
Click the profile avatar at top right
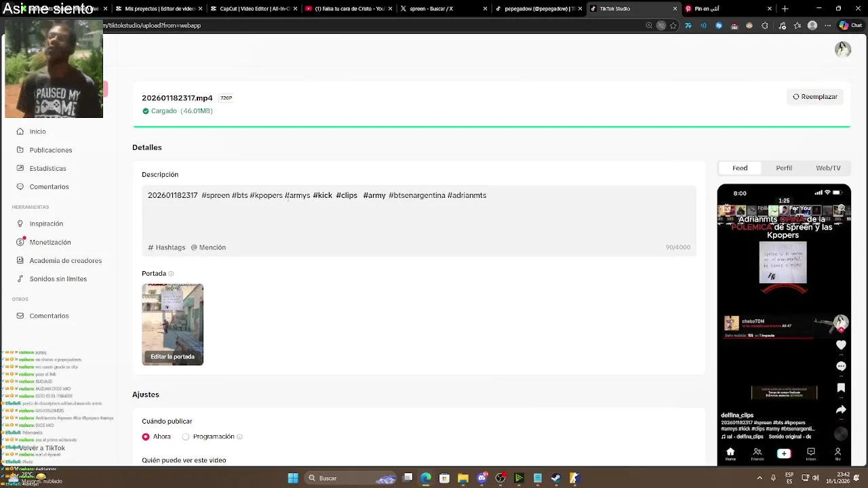[x=843, y=49]
